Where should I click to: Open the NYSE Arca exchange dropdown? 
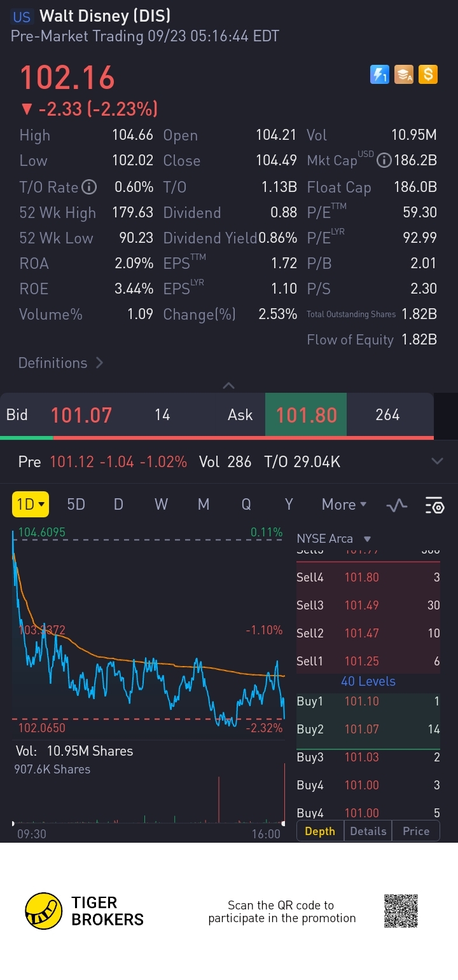pos(333,538)
